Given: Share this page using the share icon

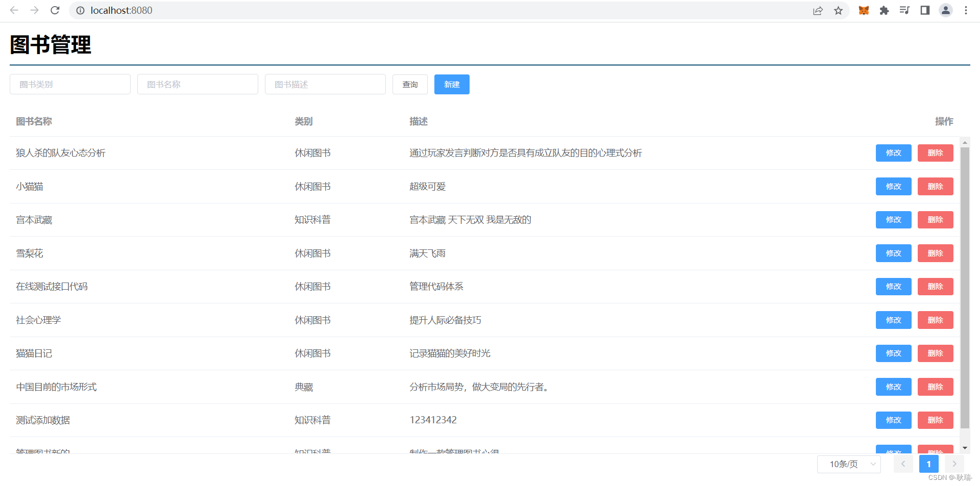Looking at the screenshot, I should click(x=818, y=10).
